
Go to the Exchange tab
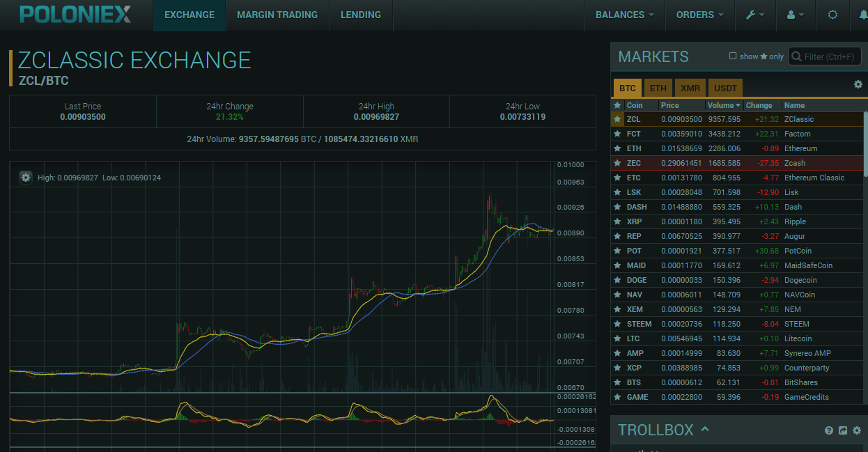(x=189, y=15)
